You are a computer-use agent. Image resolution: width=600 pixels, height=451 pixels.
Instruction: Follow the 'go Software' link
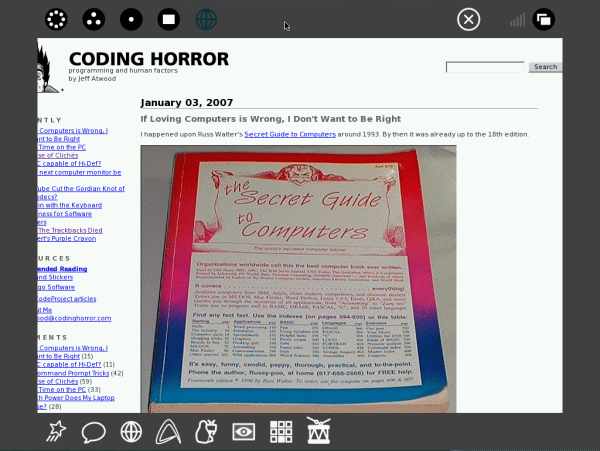point(56,287)
